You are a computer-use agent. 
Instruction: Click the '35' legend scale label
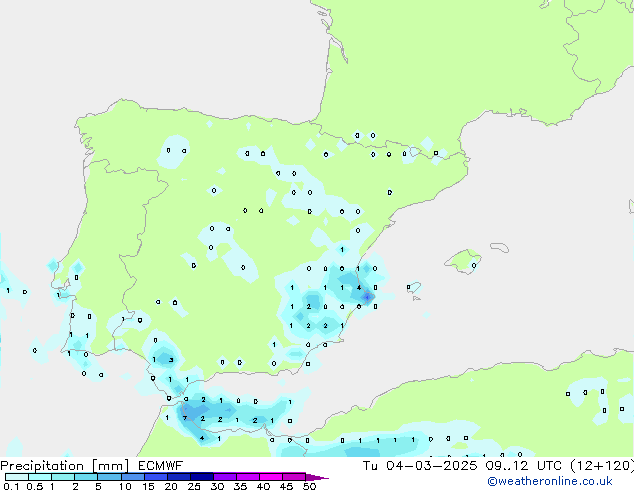coord(240,486)
